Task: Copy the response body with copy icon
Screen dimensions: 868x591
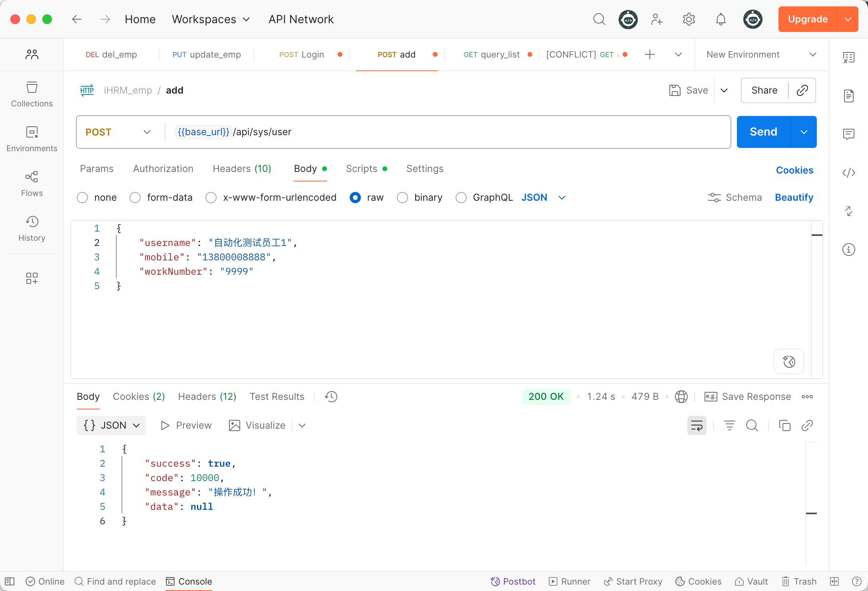Action: tap(784, 425)
